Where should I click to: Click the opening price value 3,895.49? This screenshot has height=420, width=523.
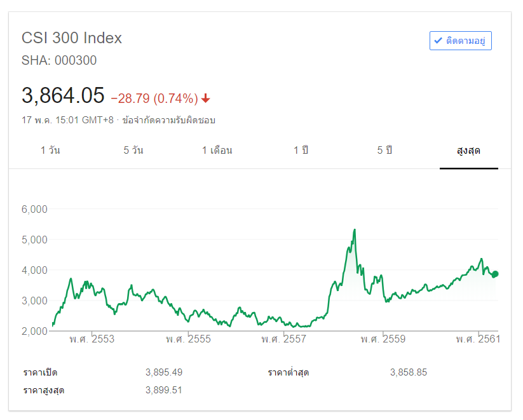(164, 372)
